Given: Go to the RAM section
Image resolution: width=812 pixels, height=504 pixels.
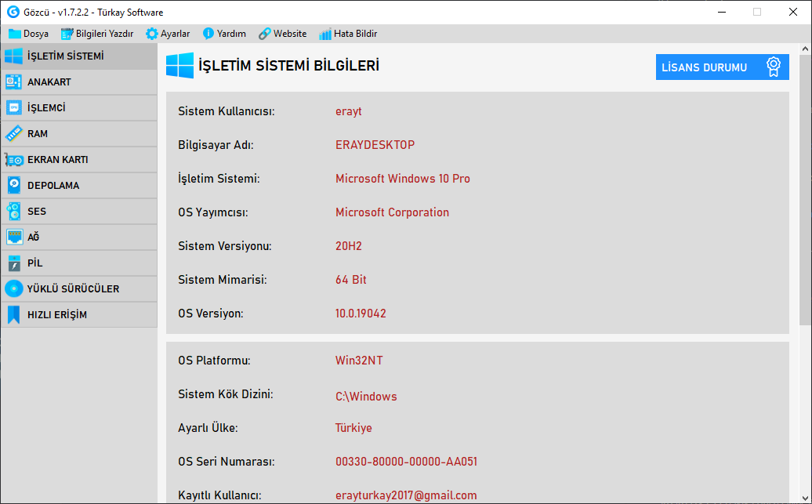Looking at the screenshot, I should pyautogui.click(x=78, y=133).
